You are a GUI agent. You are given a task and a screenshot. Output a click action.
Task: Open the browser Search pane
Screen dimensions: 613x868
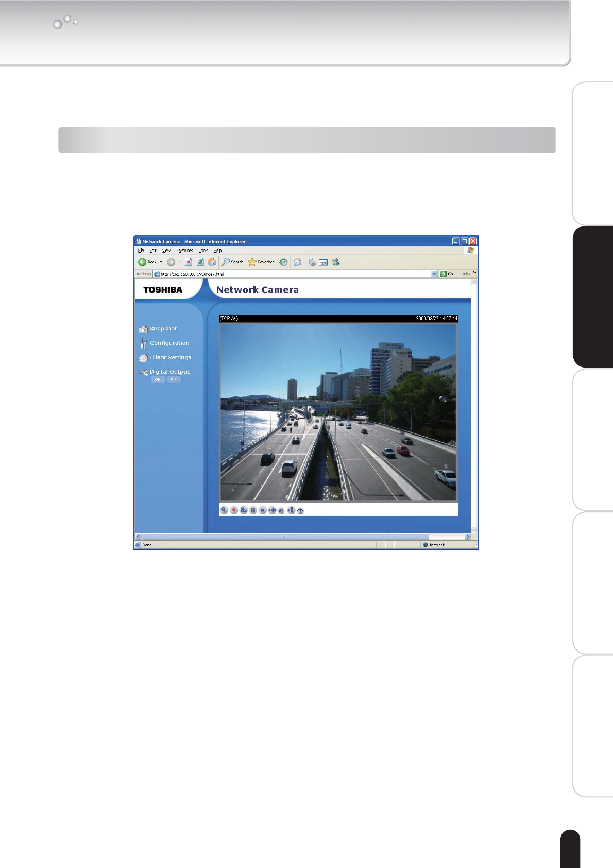point(232,262)
